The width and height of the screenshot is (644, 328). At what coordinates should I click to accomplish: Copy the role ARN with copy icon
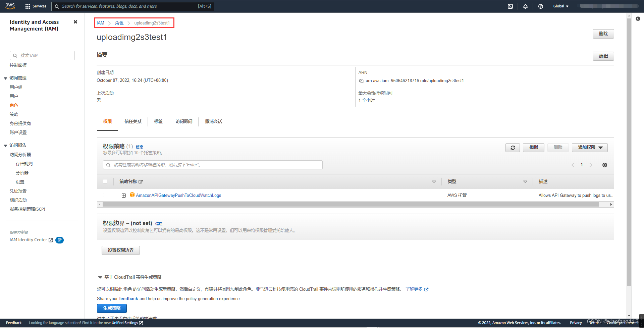361,81
